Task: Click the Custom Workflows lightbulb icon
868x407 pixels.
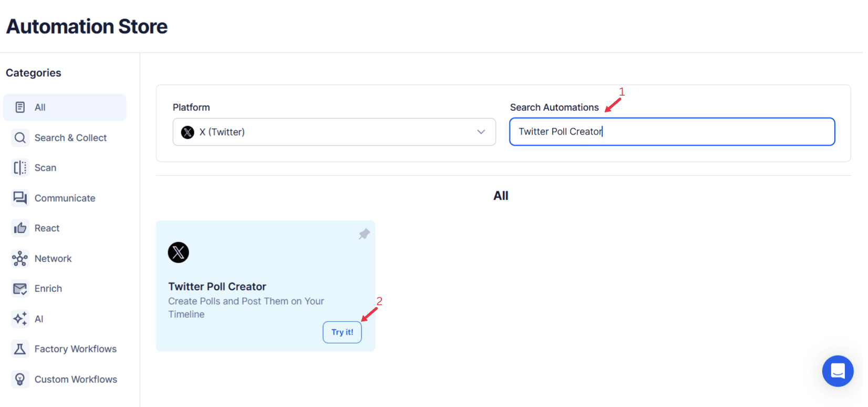Action: pyautogui.click(x=20, y=379)
